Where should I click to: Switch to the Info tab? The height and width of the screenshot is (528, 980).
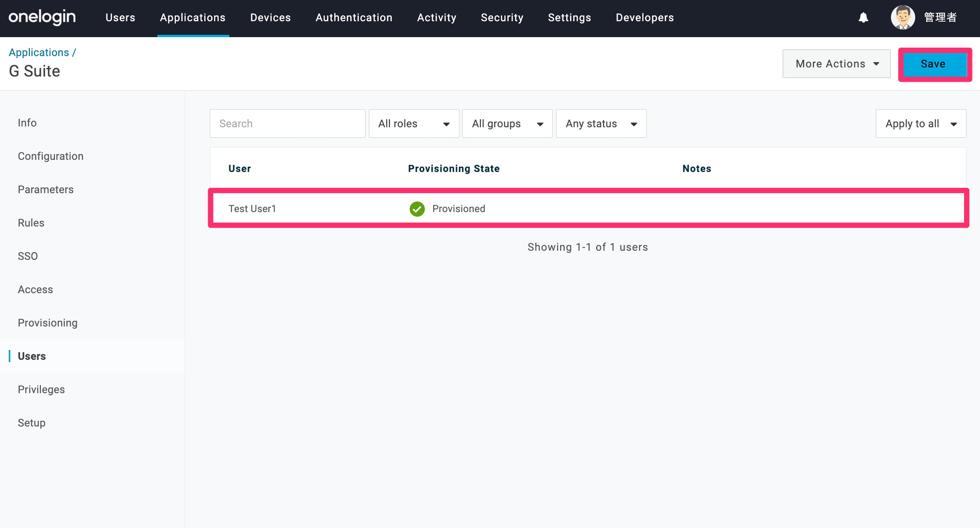[27, 123]
